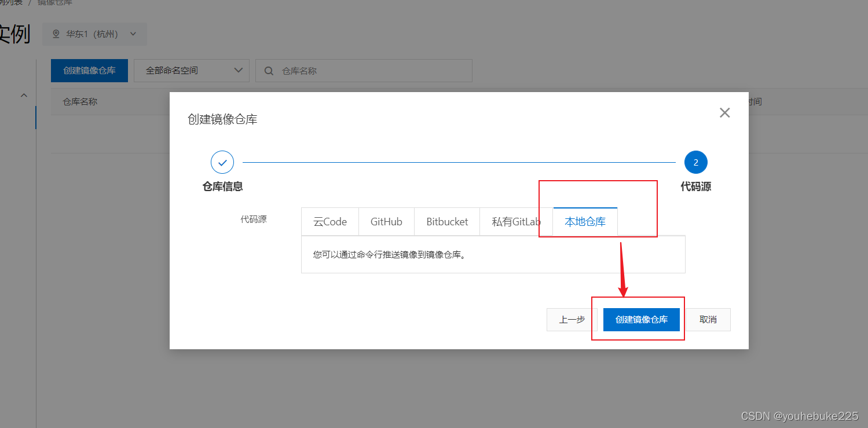Click the location pin icon beside 华东1
Viewport: 868px width, 428px height.
(56, 34)
